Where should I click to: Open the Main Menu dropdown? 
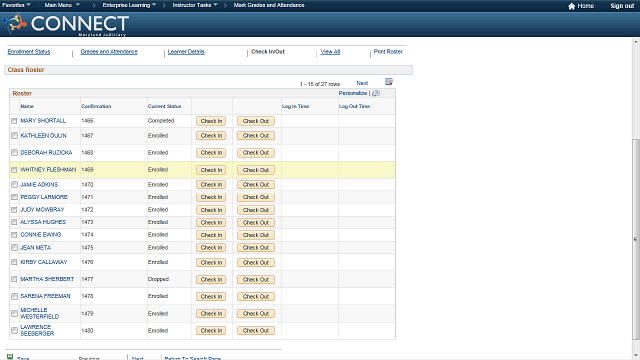[62, 5]
